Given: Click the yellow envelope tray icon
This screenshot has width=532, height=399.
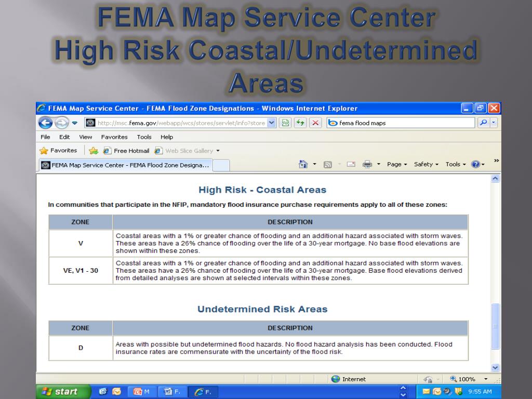Looking at the screenshot, I should coord(426,392).
